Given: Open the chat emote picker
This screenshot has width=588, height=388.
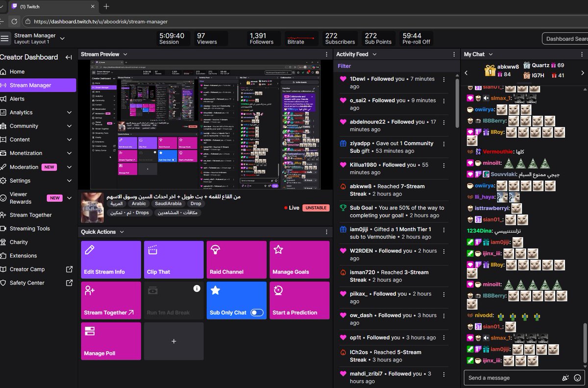Looking at the screenshot, I should click(577, 378).
